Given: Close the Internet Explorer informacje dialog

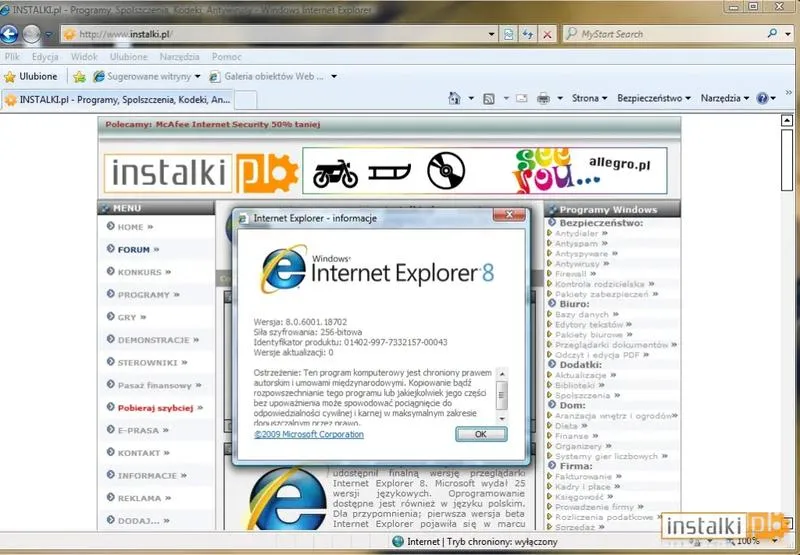Looking at the screenshot, I should (509, 215).
